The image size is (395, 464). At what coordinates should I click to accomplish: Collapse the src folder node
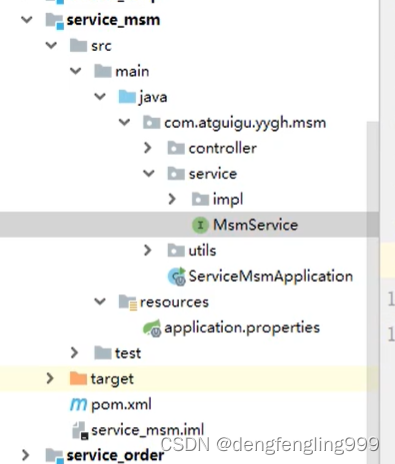(x=51, y=45)
